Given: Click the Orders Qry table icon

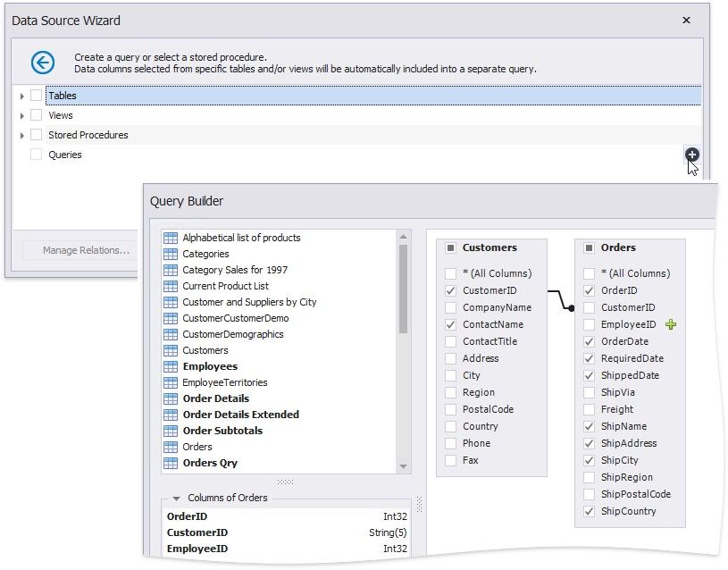Looking at the screenshot, I should (171, 463).
